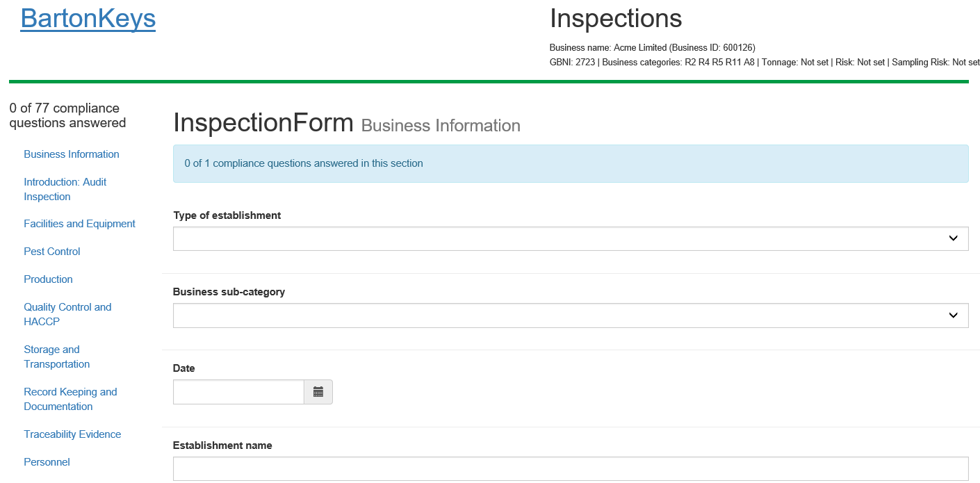Select Pest Control in sidebar
This screenshot has width=980, height=483.
[x=52, y=252]
